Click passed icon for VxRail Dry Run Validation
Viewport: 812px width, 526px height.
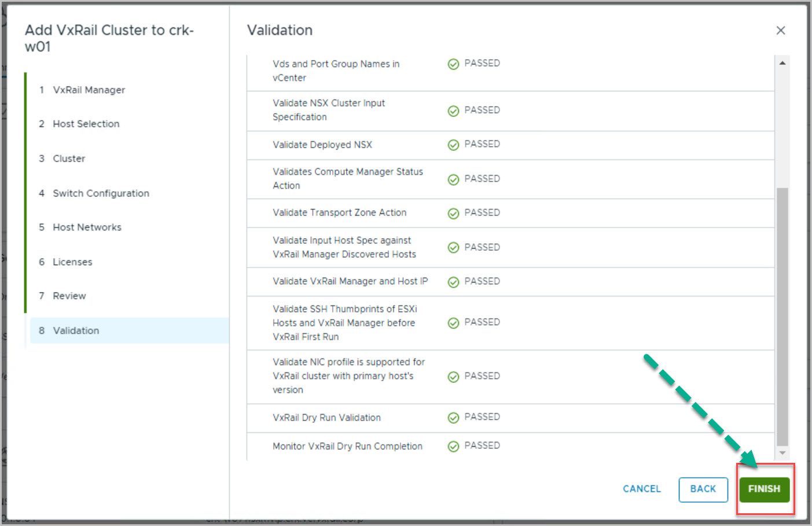(453, 418)
